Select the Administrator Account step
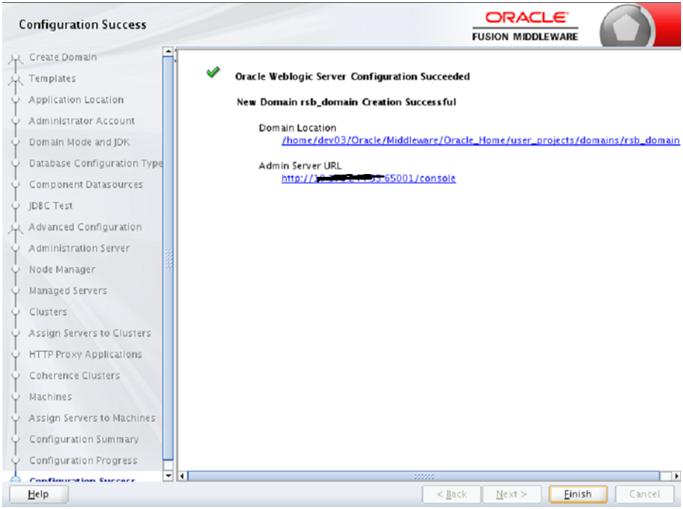Viewport: 683px width, 509px height. tap(82, 121)
